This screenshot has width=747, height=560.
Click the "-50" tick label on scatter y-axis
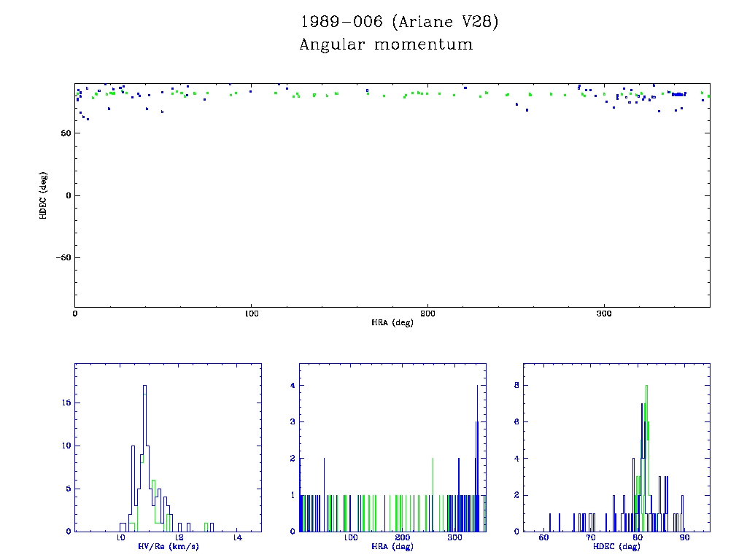pyautogui.click(x=63, y=257)
